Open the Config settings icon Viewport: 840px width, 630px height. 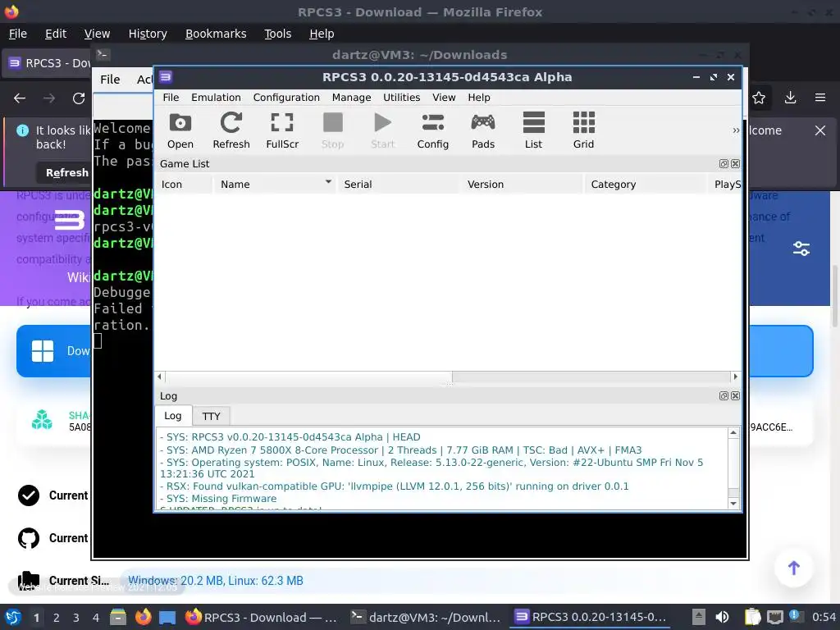(x=433, y=130)
